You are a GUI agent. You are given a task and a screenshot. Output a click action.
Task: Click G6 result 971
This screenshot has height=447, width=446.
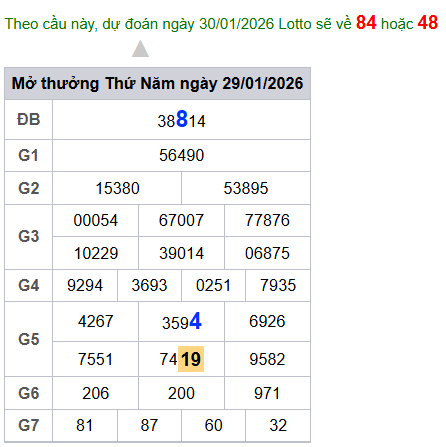click(267, 393)
